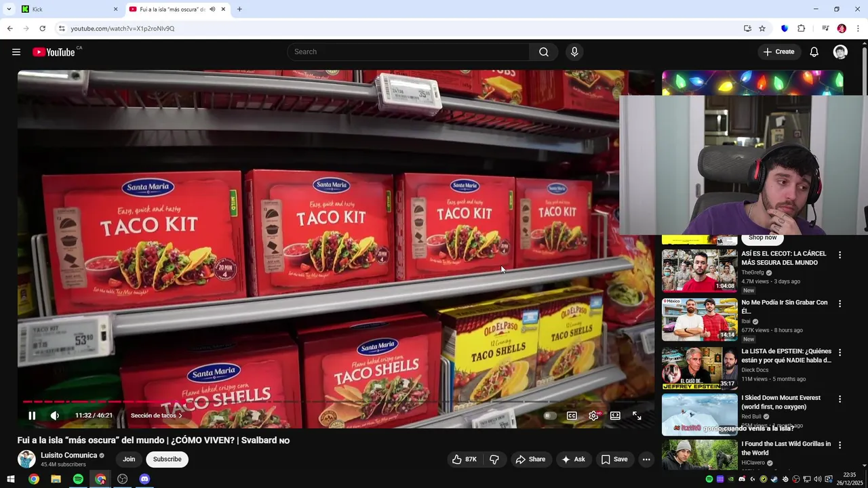Open options menu for CECOT video
Screen dimensions: 868x488
[840, 255]
